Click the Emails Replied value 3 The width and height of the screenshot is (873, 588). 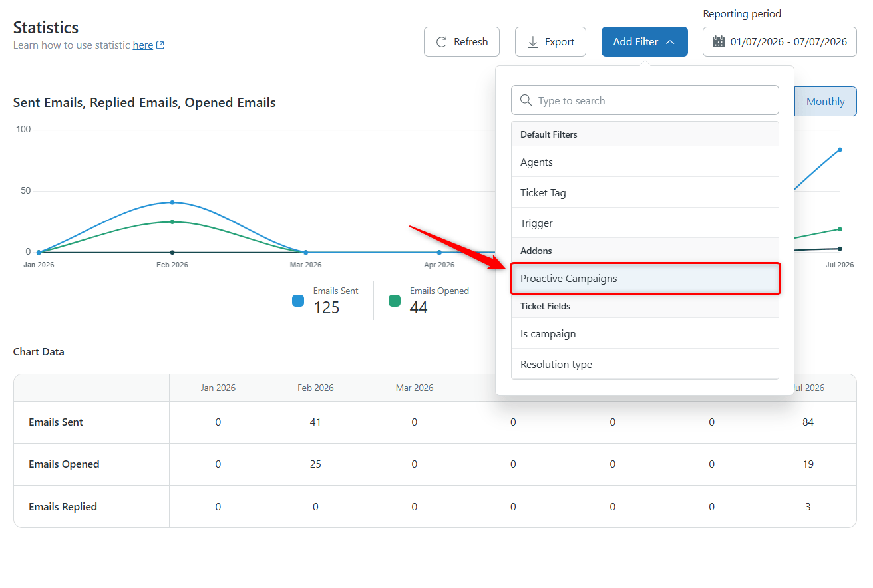(808, 506)
